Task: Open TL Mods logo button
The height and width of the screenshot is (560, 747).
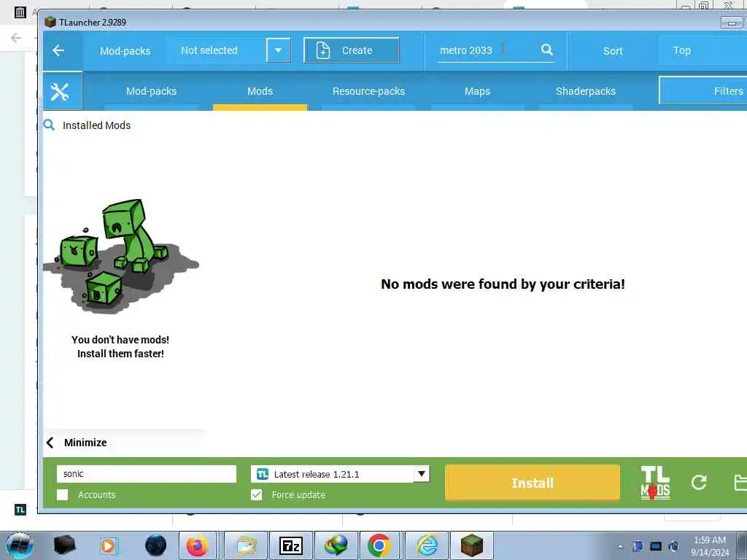Action: click(655, 483)
